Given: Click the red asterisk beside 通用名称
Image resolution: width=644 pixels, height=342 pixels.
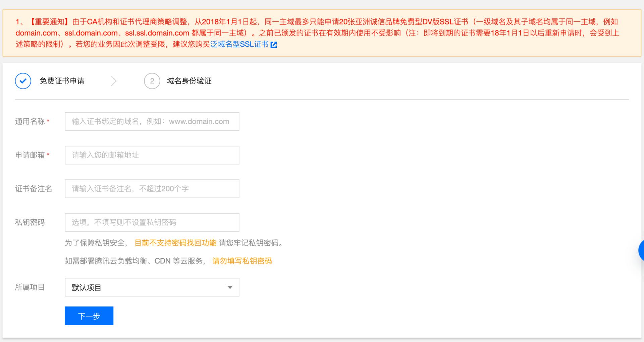Looking at the screenshot, I should coord(49,122).
